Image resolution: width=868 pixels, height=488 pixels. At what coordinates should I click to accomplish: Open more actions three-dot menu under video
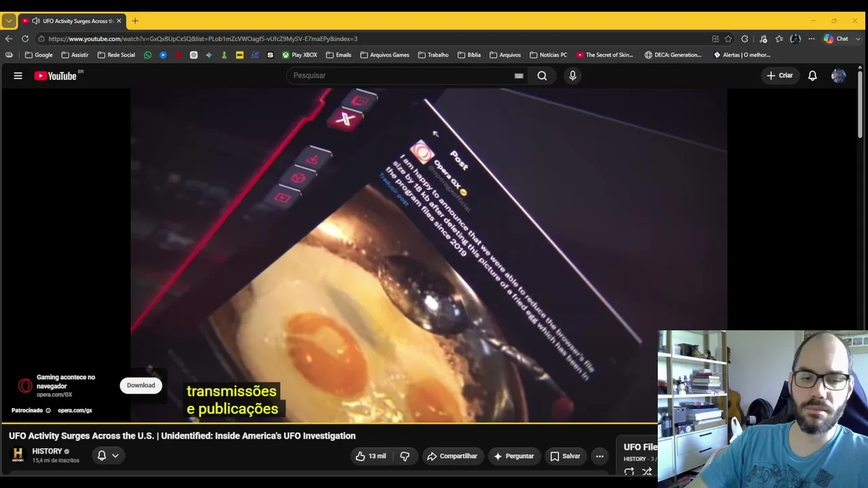[599, 456]
